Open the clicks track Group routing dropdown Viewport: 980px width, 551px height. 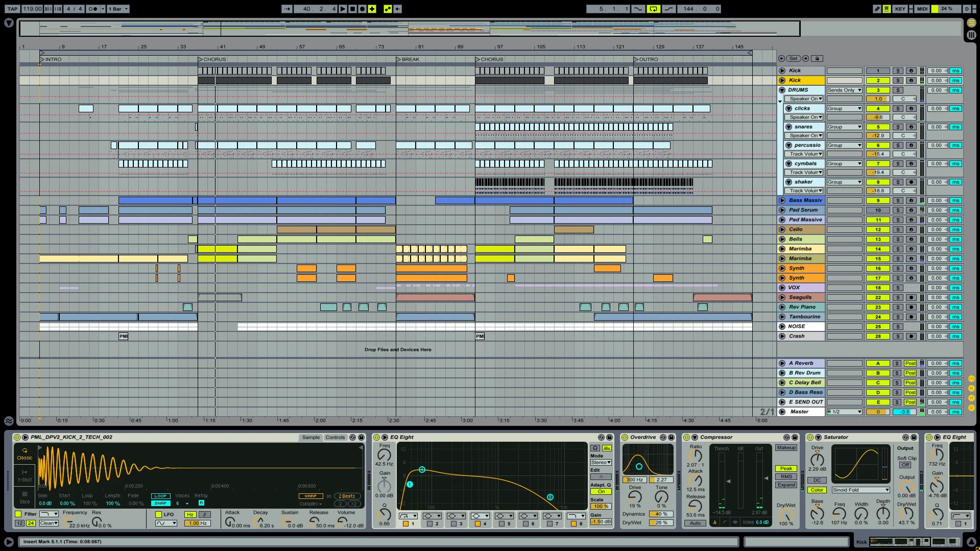pyautogui.click(x=844, y=108)
